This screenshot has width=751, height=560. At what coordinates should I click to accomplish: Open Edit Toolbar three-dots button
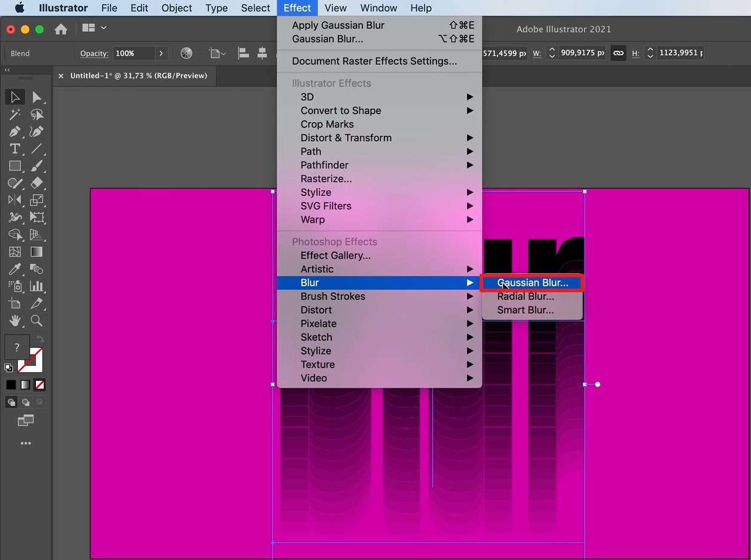pos(26,443)
